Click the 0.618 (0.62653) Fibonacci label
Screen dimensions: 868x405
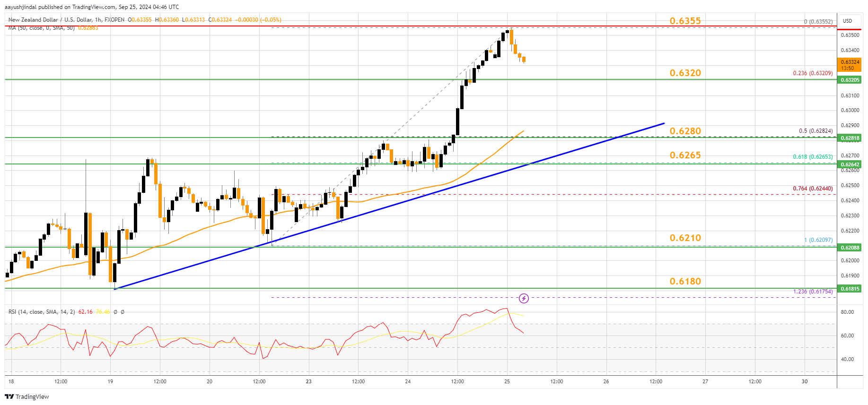coord(813,157)
